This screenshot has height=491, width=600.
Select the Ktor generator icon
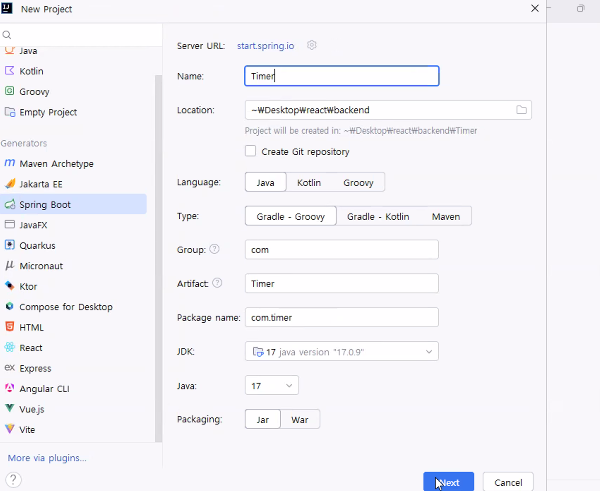tap(10, 286)
